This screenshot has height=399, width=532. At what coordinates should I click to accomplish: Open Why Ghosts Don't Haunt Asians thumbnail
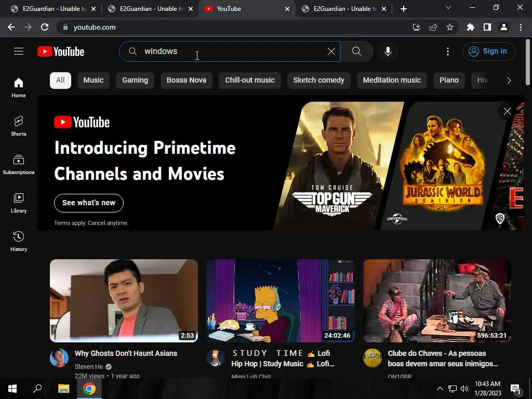click(x=124, y=301)
